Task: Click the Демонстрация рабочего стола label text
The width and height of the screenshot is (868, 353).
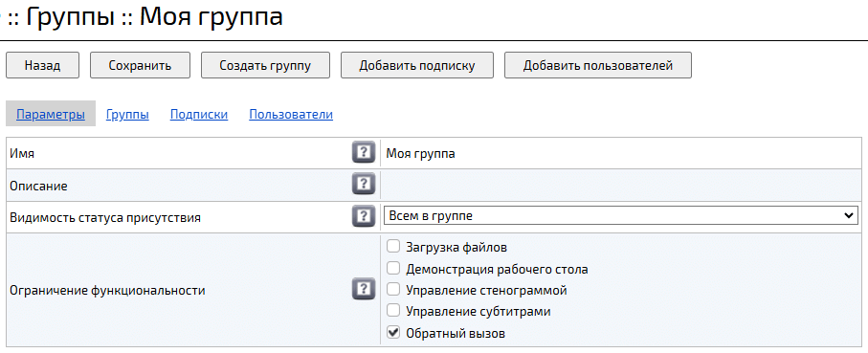Action: click(497, 270)
